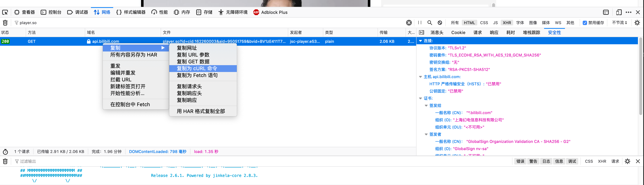Clear network requests with trash icon

[5, 22]
